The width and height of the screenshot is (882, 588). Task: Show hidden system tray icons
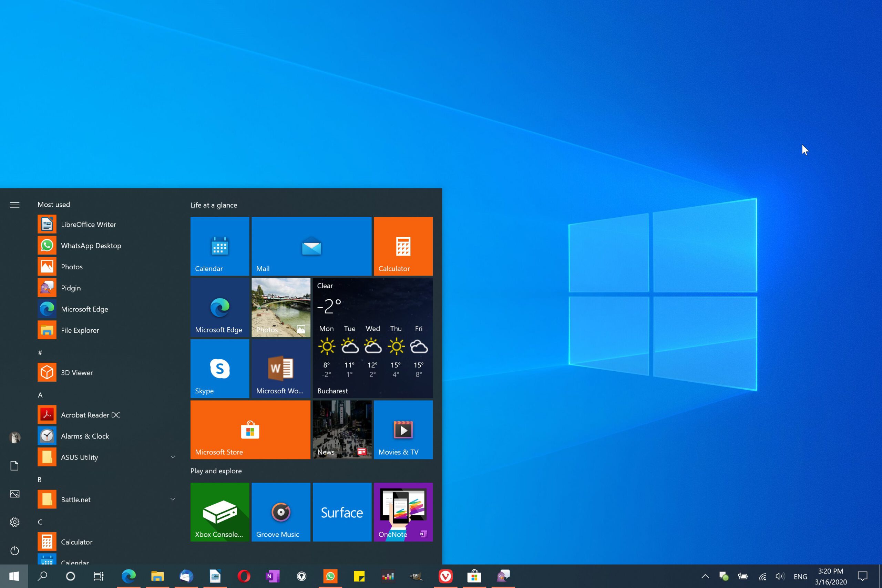click(705, 576)
